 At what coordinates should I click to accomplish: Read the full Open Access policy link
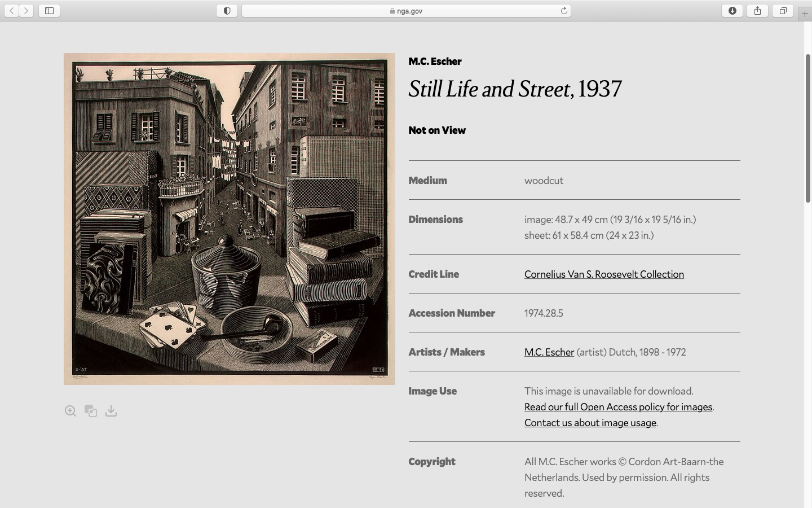click(618, 407)
